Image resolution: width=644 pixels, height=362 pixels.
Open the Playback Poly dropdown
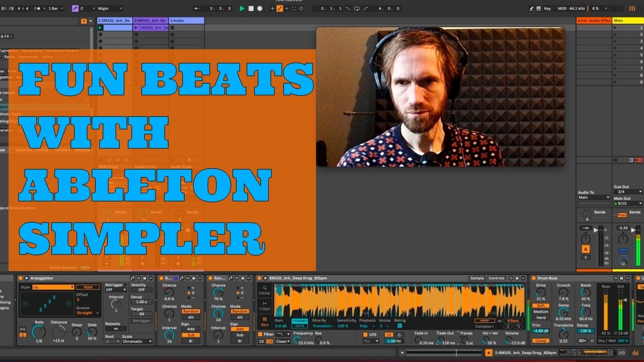(x=366, y=326)
